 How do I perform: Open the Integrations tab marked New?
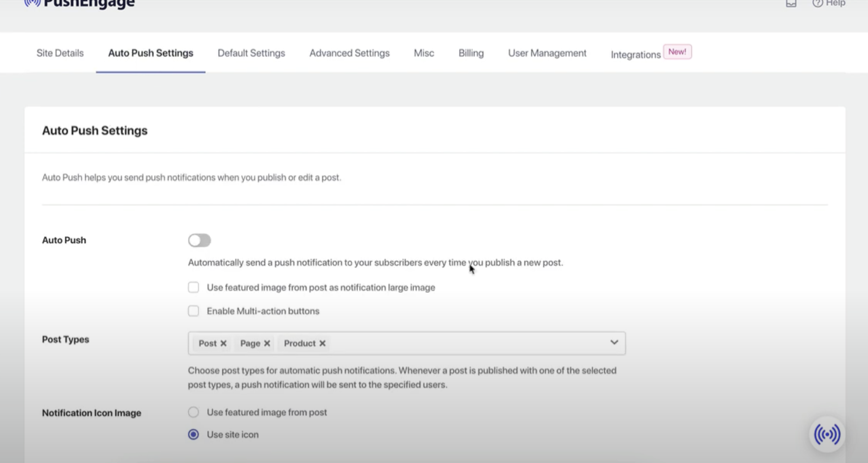[636, 55]
